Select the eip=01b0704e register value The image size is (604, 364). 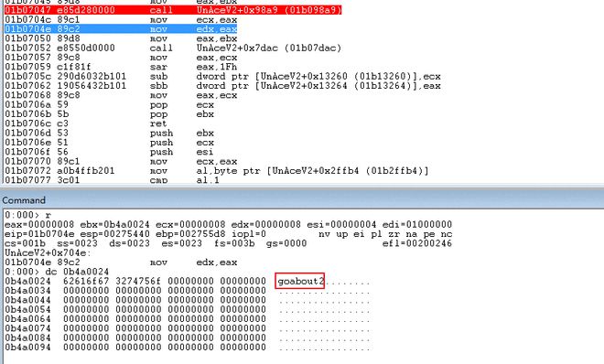tap(39, 234)
